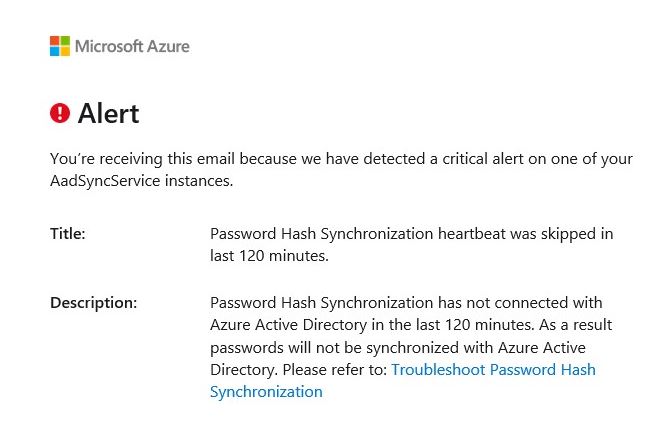Viewport: 672px width, 444px height.
Task: Click the 'You're receiving this email' sentence
Action: pos(341,159)
